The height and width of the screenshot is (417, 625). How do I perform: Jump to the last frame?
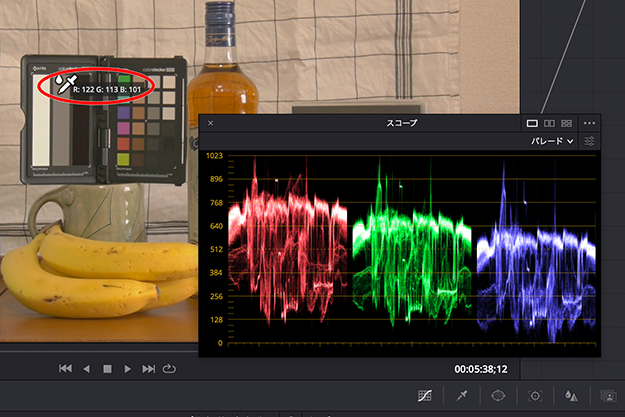[x=149, y=369]
